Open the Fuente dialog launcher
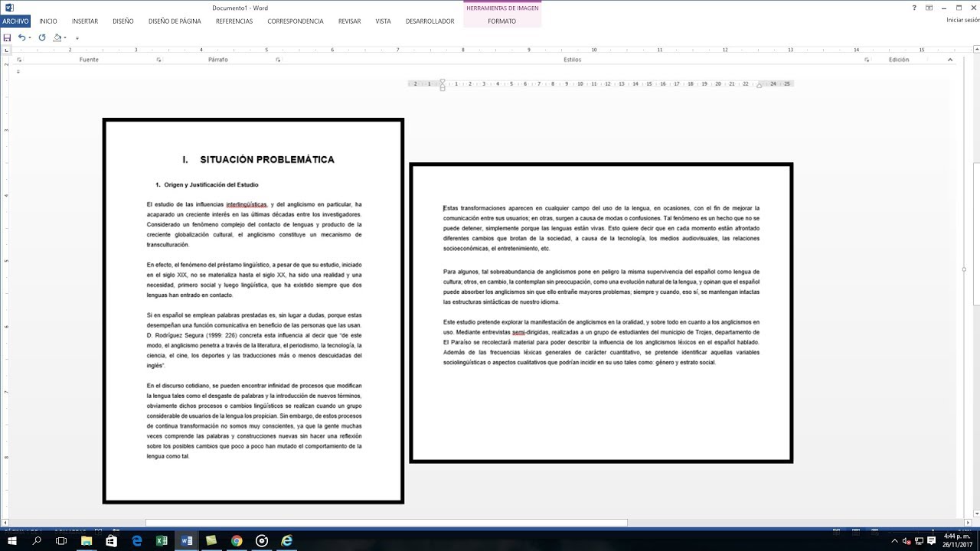The height and width of the screenshot is (551, 980). click(158, 60)
